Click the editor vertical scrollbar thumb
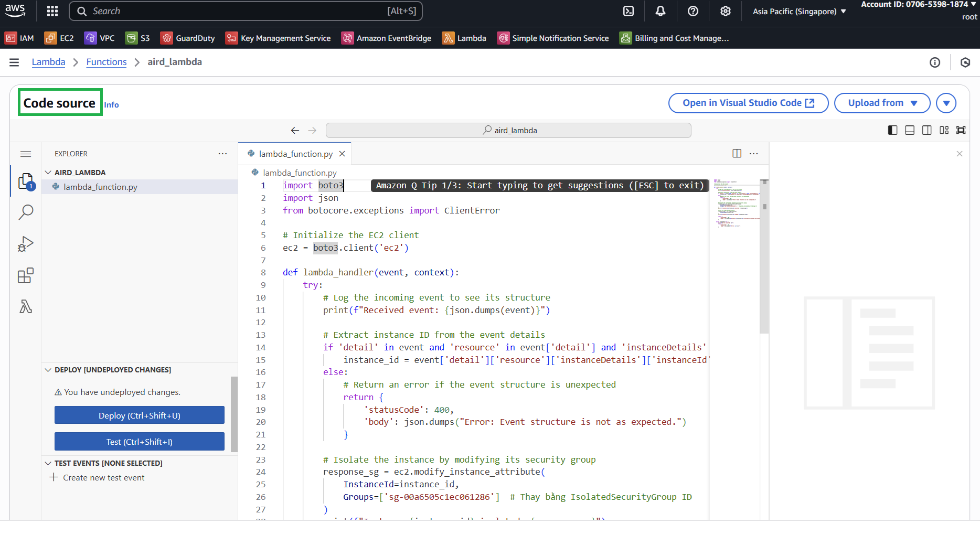This screenshot has height=535, width=980. click(764, 257)
